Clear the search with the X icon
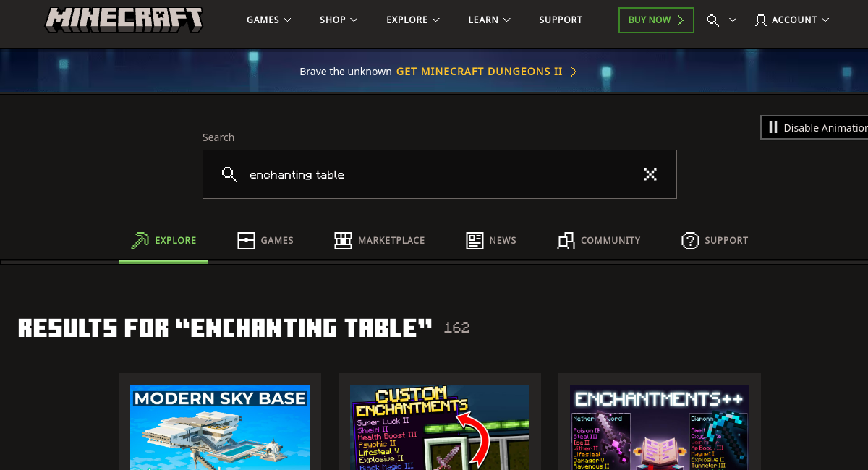 (650, 174)
